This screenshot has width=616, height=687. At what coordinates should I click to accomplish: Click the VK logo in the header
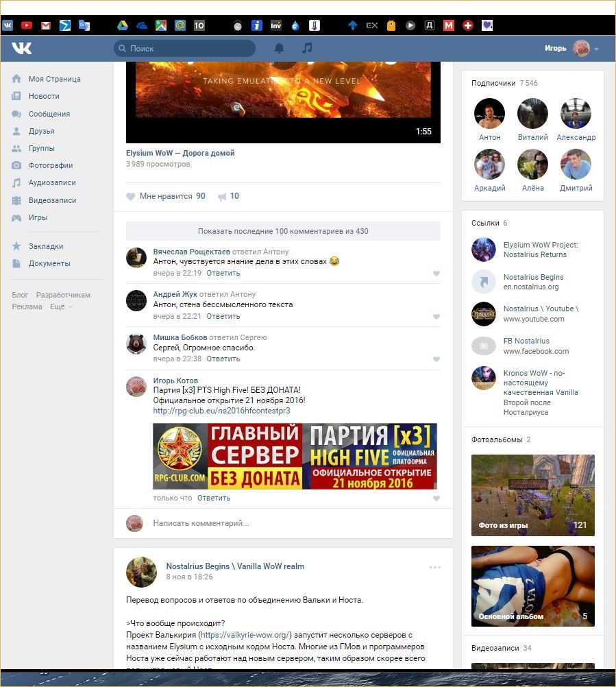(x=21, y=48)
